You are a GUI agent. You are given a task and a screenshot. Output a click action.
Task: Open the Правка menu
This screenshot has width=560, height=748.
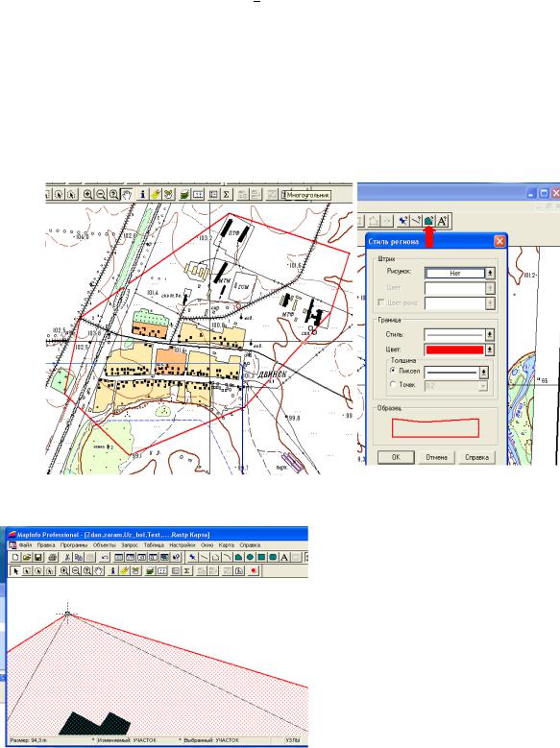tap(46, 544)
